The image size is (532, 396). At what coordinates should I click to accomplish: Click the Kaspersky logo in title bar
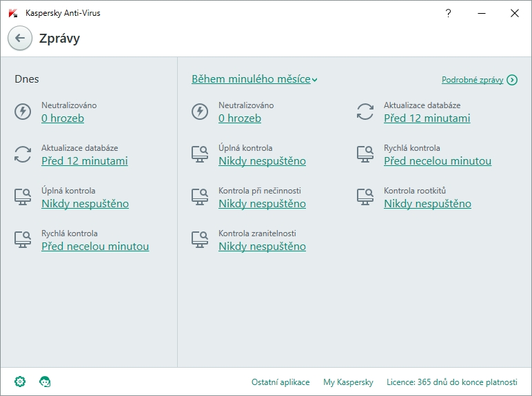point(13,13)
